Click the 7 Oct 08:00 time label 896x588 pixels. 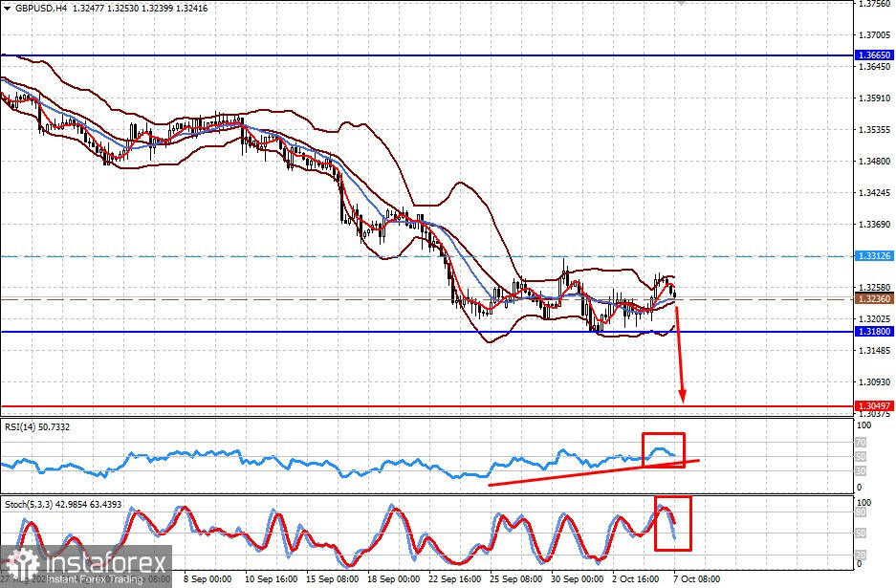(696, 578)
